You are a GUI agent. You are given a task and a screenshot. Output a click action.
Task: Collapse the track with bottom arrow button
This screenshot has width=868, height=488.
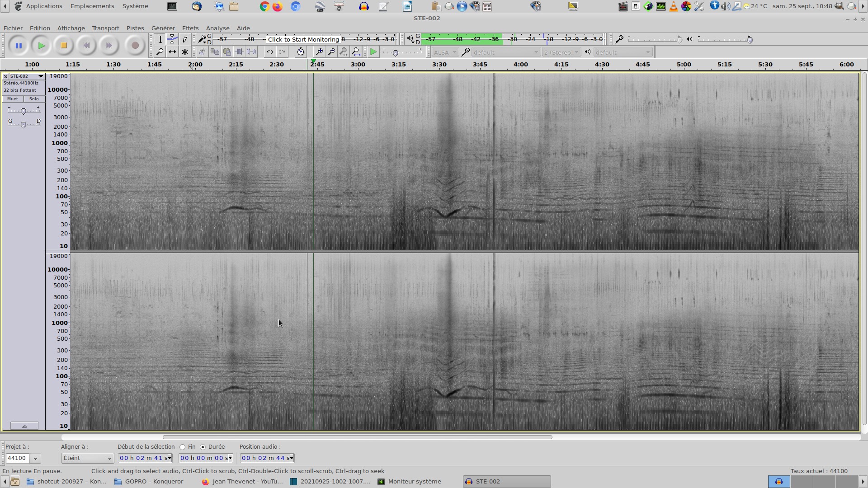point(24,426)
